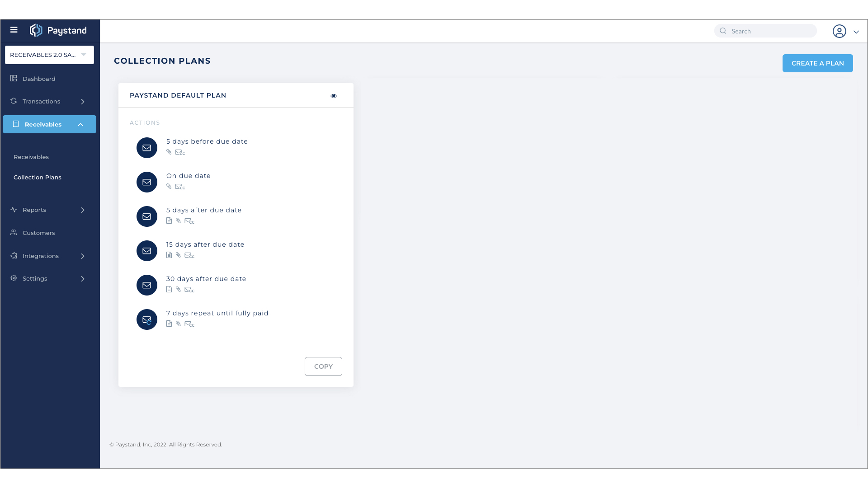This screenshot has width=868, height=488.
Task: Expand the Reports chevron
Action: pyautogui.click(x=83, y=210)
